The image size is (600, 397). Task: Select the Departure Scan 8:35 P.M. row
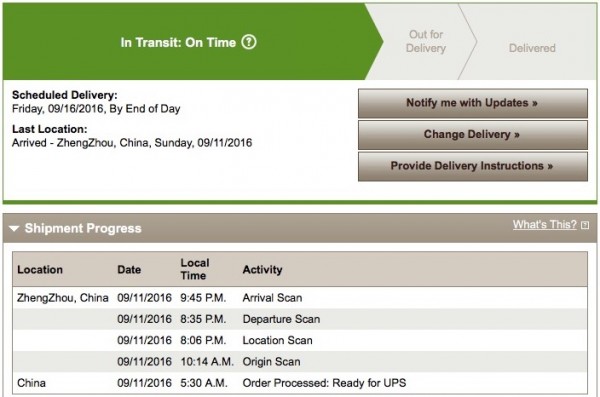coord(300,319)
